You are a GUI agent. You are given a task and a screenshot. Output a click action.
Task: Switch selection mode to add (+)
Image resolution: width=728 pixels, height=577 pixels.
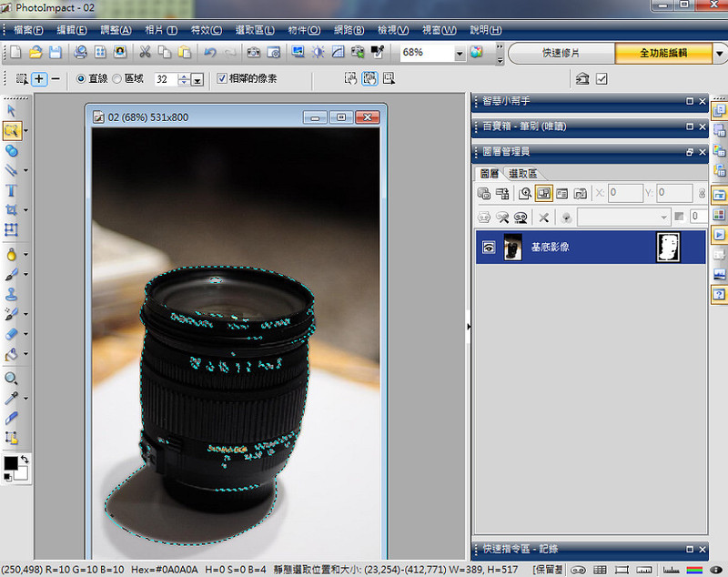point(39,79)
